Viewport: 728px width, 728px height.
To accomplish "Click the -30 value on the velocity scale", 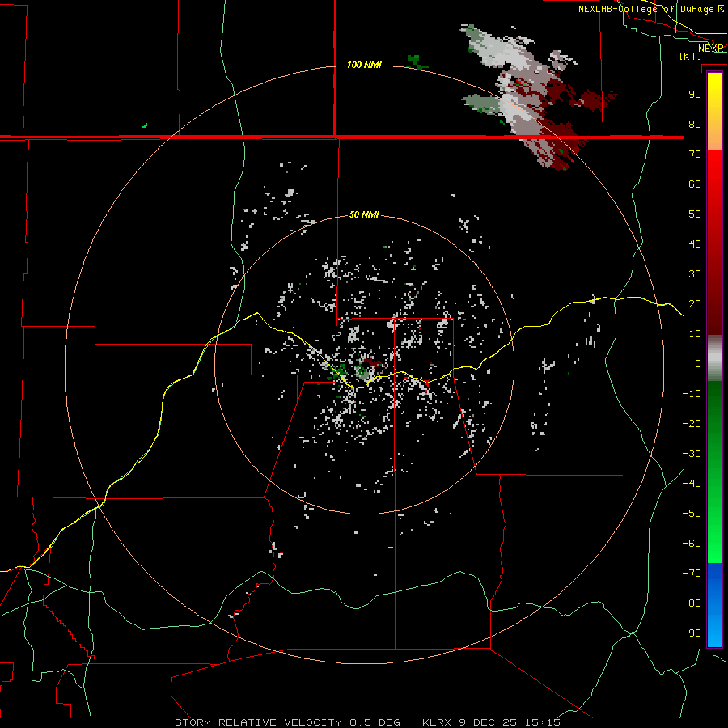I will pyautogui.click(x=692, y=454).
